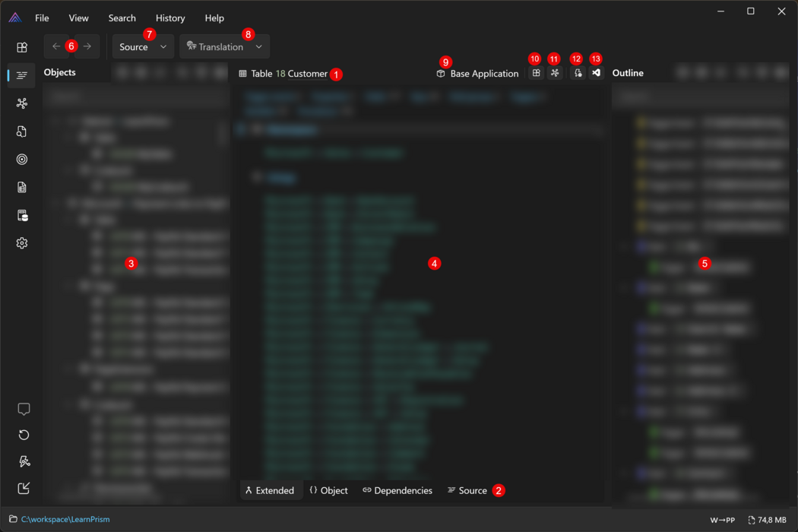Expand the Translation dropdown
This screenshot has height=532, width=798.
coord(224,46)
